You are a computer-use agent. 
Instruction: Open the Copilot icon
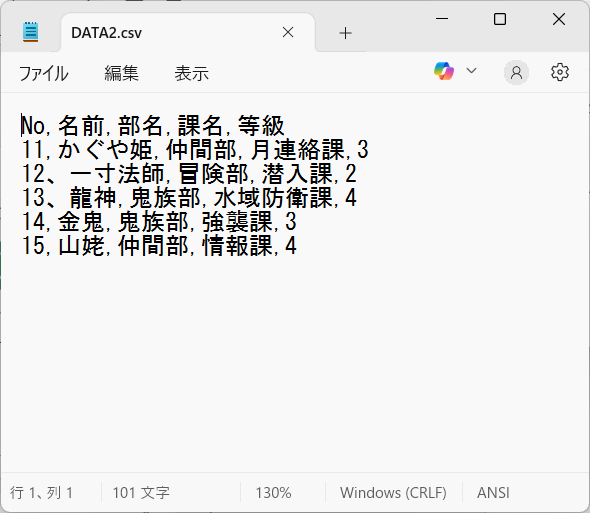[x=444, y=71]
